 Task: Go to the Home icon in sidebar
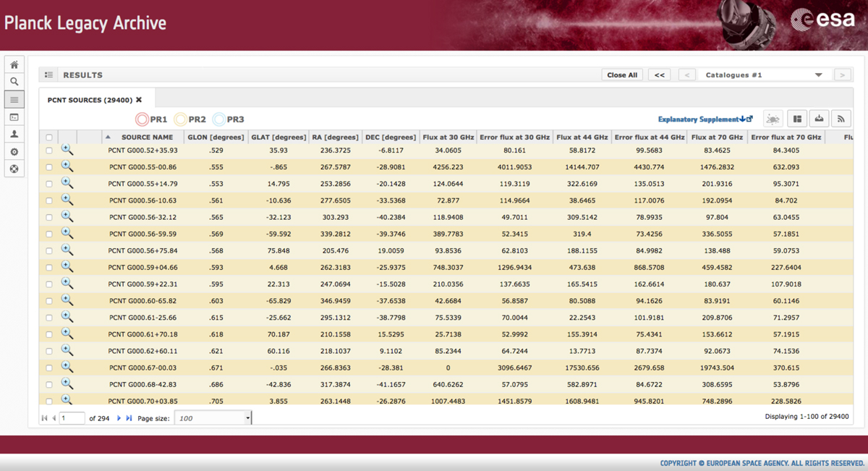[x=14, y=64]
